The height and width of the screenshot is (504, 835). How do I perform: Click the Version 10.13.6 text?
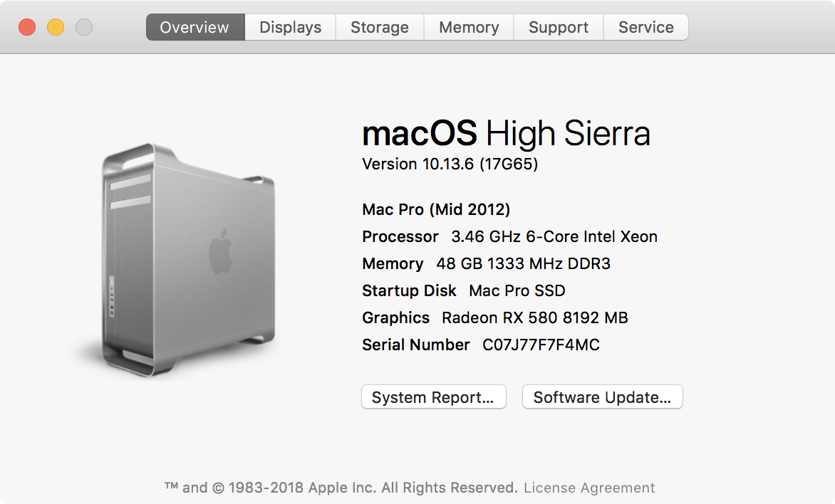[x=450, y=164]
